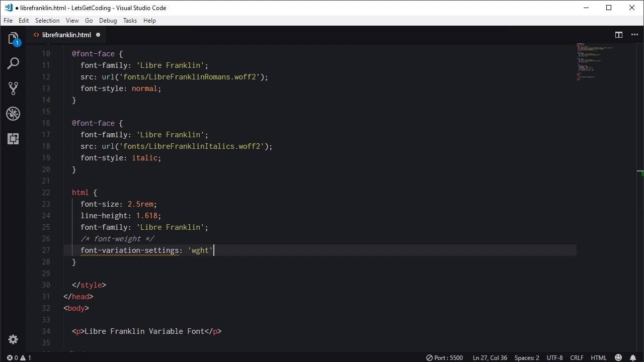The width and height of the screenshot is (644, 362).
Task: Click the Libre Franklin Variable Font paragraph text
Action: click(144, 331)
